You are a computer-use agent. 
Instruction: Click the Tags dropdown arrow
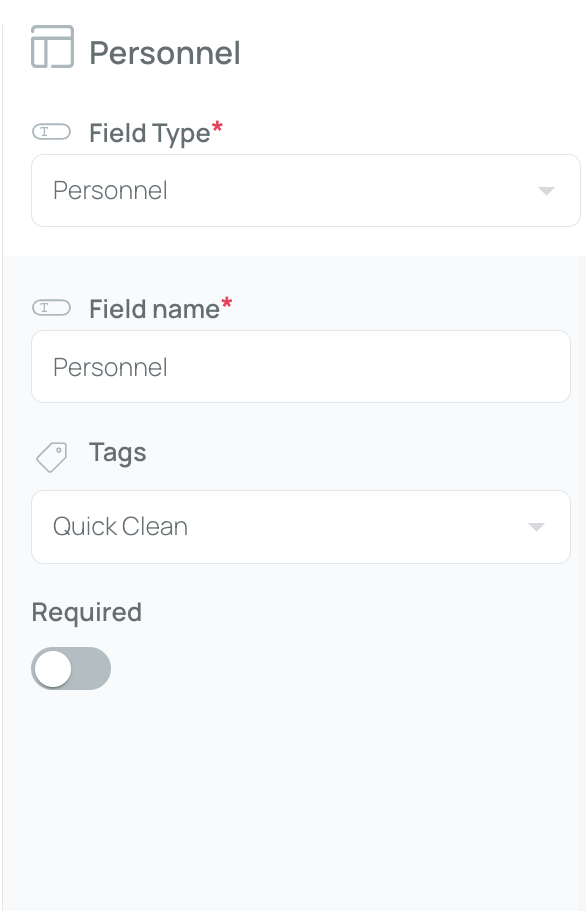(x=536, y=527)
